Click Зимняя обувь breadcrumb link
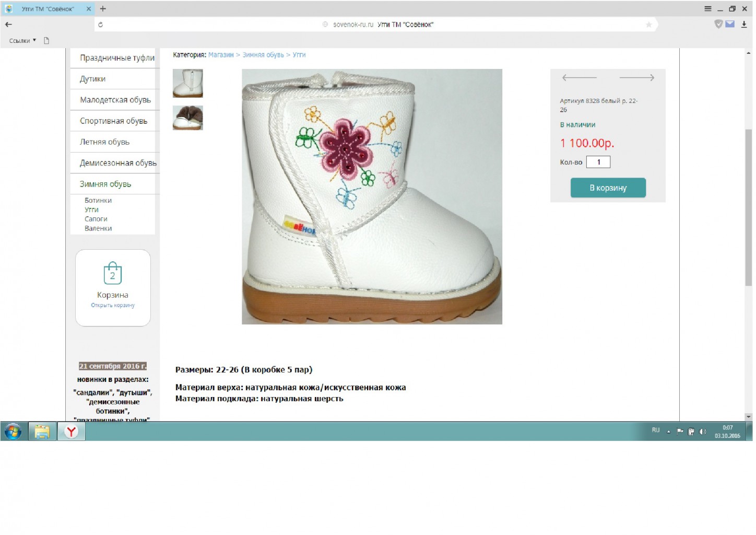Screen dimensions: 756x535 point(263,55)
